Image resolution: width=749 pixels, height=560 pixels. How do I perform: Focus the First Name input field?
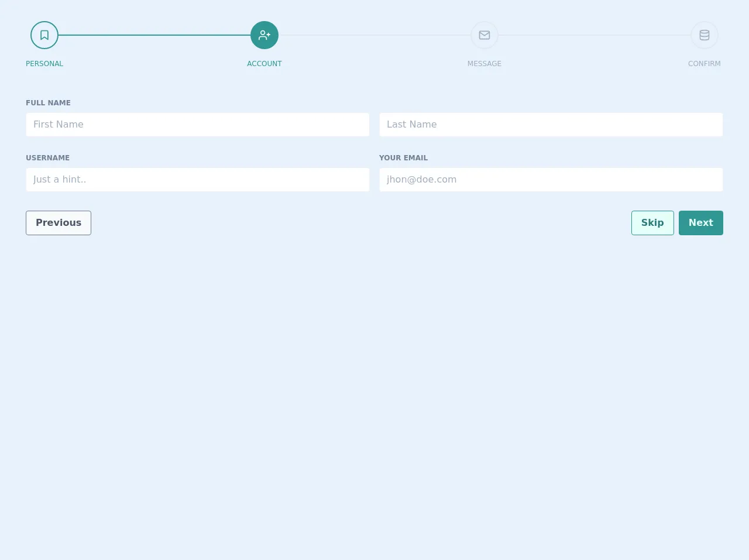coord(198,125)
